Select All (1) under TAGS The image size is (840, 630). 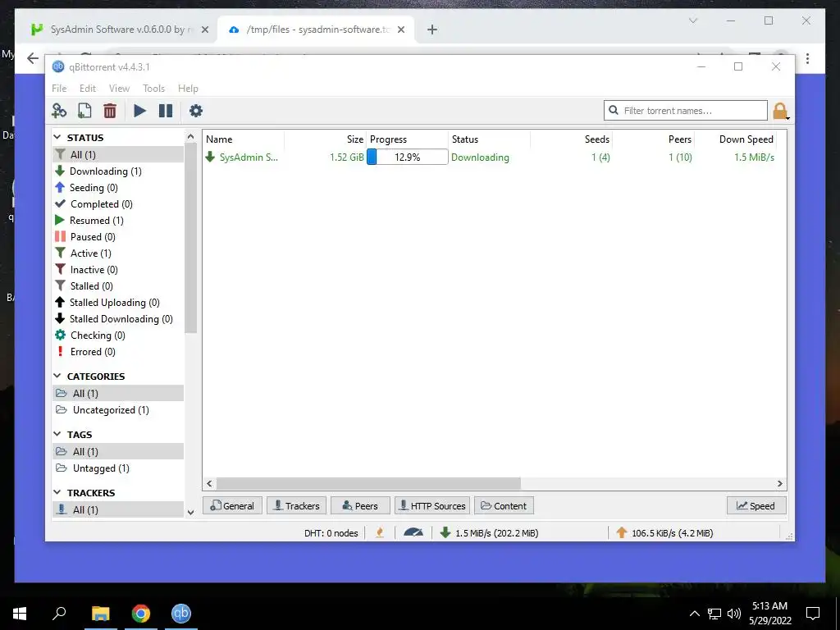118,452
